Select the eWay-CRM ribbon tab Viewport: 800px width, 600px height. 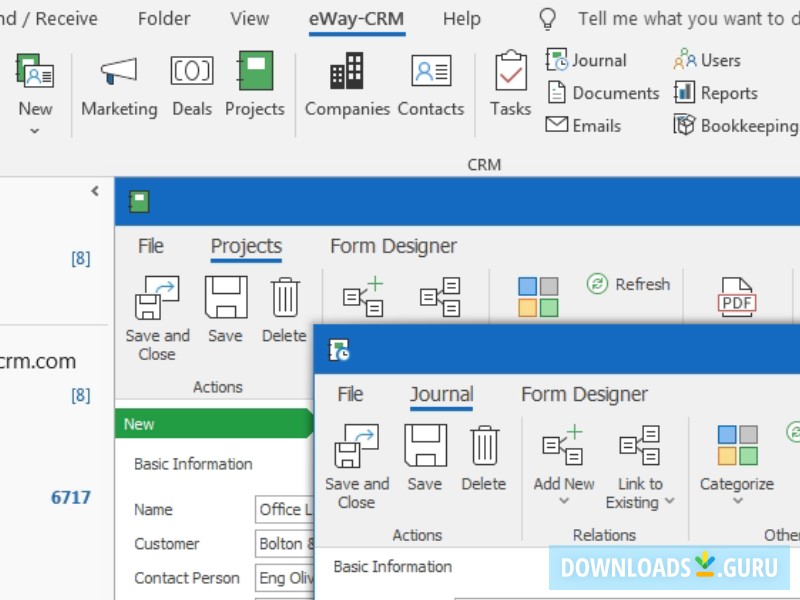[x=357, y=19]
